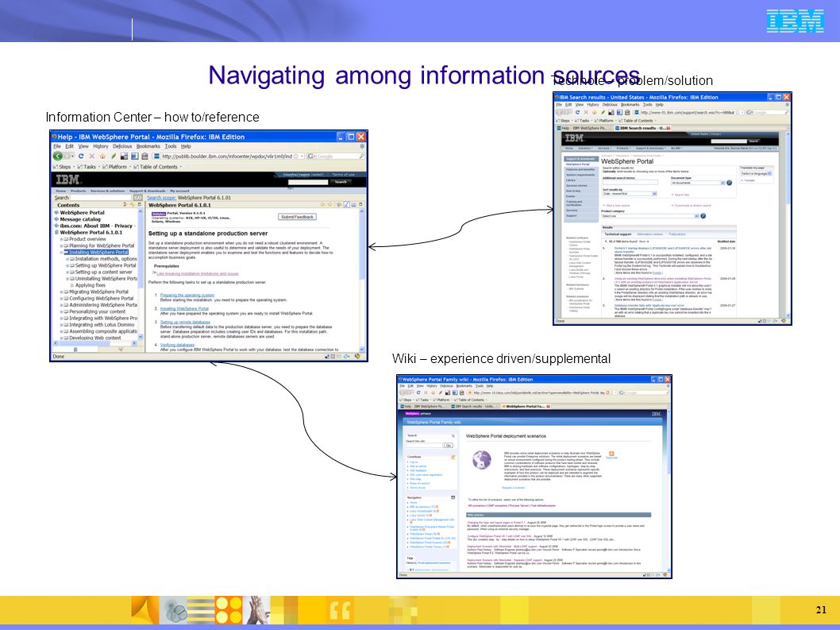This screenshot has width=840, height=630.
Task: Click the Home icon in Help window toolbar
Action: [x=102, y=156]
